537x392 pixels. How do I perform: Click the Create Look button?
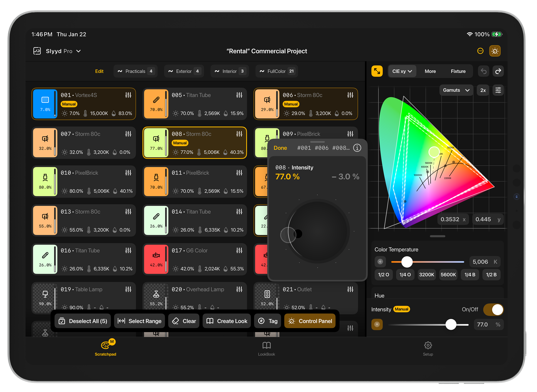coord(227,321)
